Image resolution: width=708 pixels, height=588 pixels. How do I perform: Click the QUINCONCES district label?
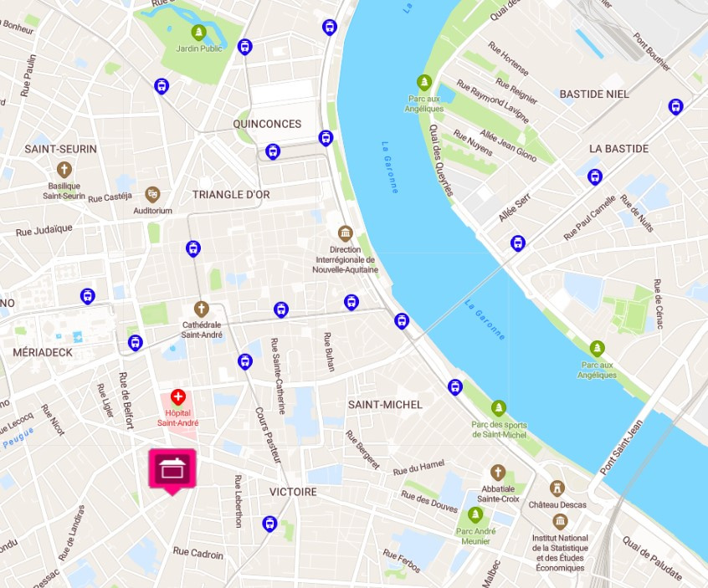pos(267,124)
